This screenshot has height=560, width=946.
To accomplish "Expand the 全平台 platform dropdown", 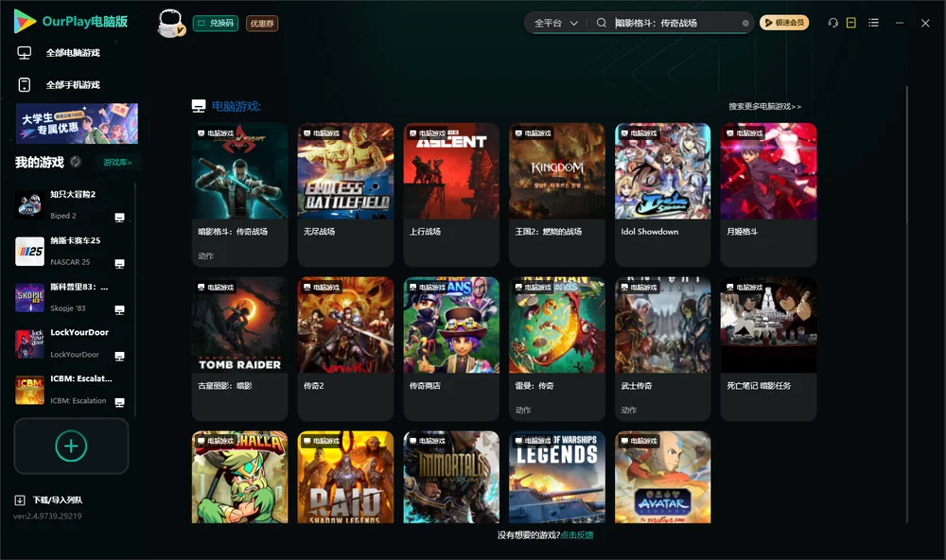I will point(555,23).
